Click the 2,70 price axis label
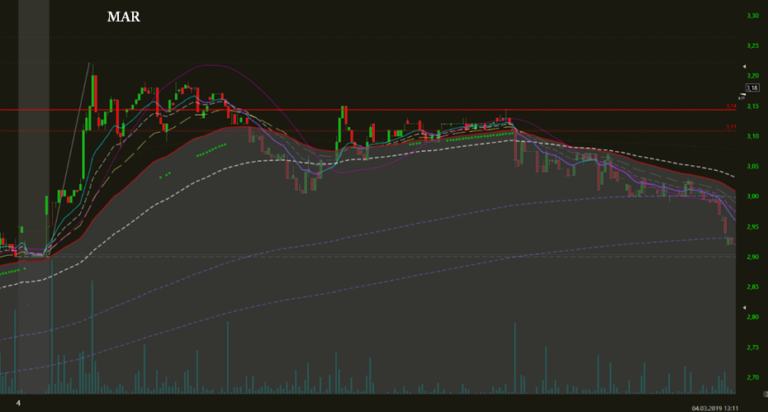 (x=753, y=377)
